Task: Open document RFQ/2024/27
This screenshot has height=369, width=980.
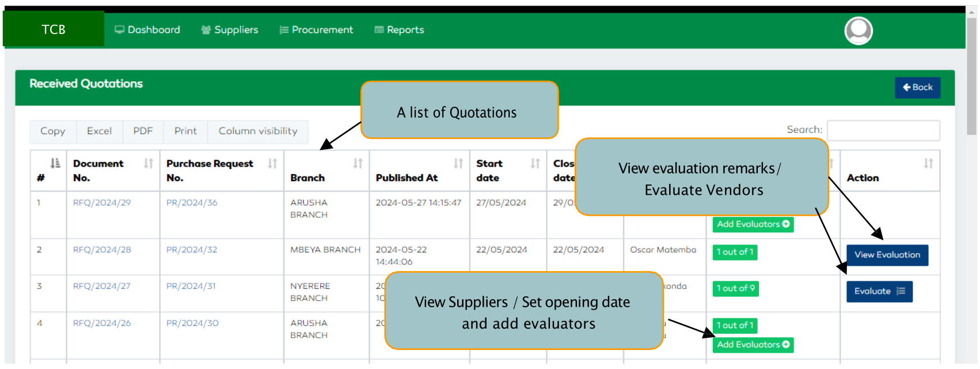Action: tap(102, 287)
